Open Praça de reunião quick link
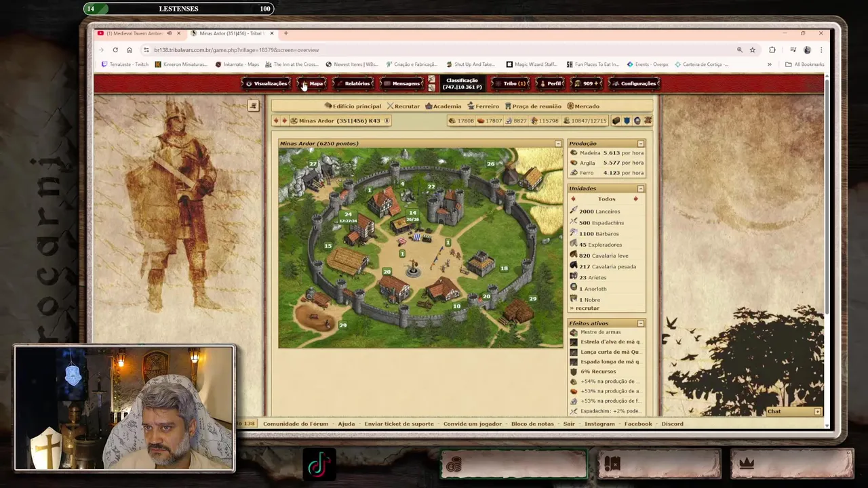This screenshot has width=868, height=488. [533, 106]
